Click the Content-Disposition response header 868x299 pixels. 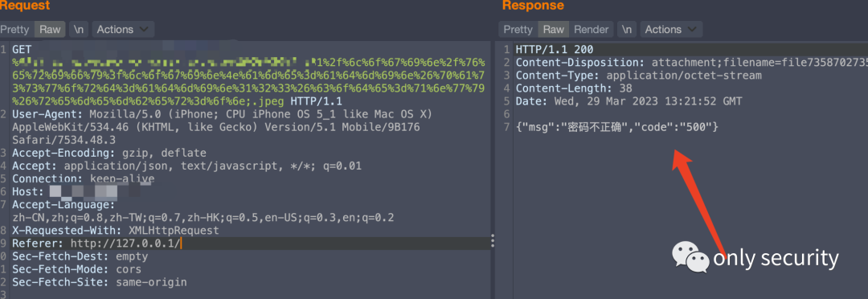coord(692,63)
